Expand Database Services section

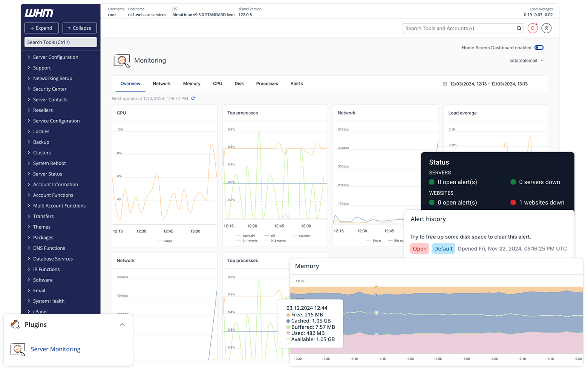click(52, 259)
